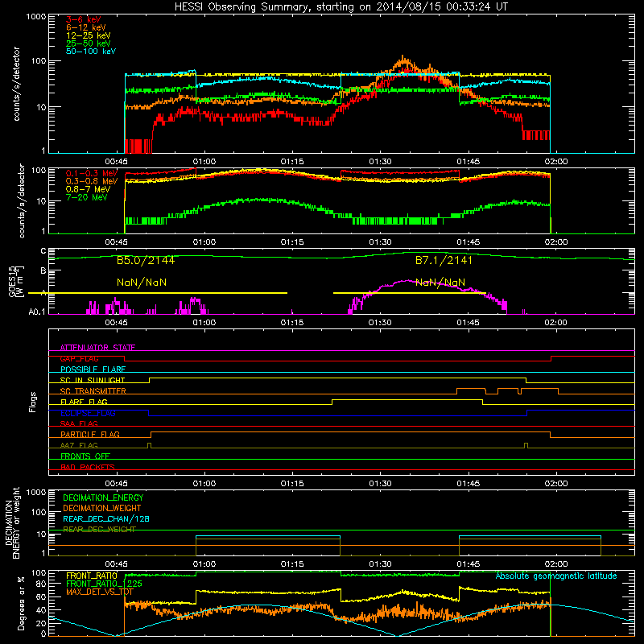Image resolution: width=644 pixels, height=644 pixels.
Task: Click the A0.1 tick on GOES axis
Action: click(37, 312)
